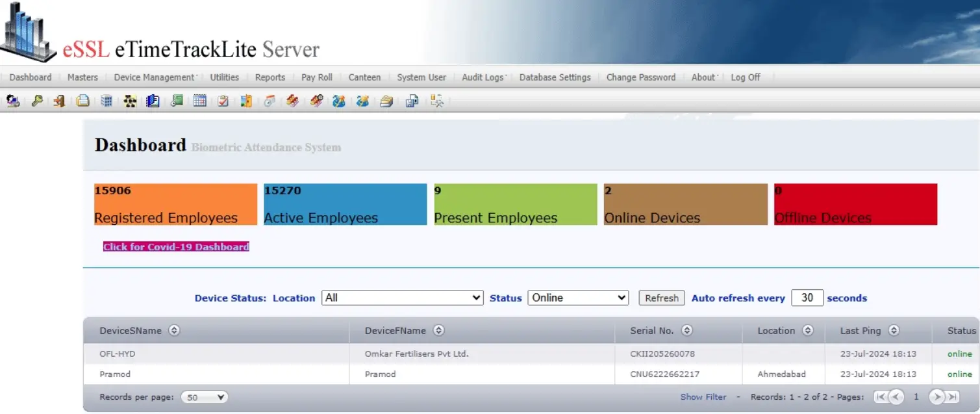
Task: Open the Location dropdown set to All
Action: click(403, 298)
